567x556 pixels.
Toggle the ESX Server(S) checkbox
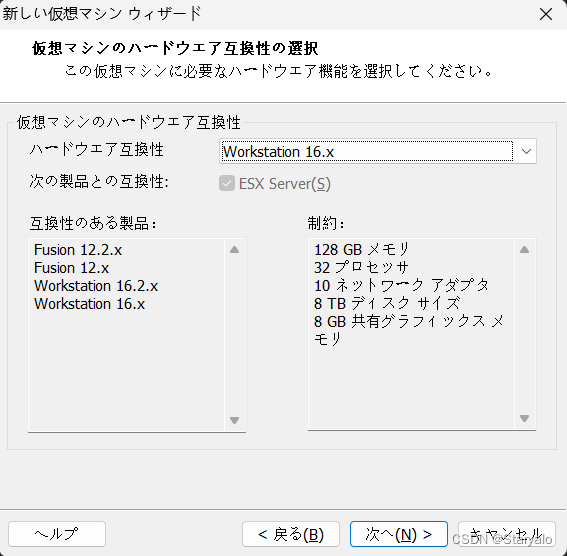pyautogui.click(x=227, y=183)
